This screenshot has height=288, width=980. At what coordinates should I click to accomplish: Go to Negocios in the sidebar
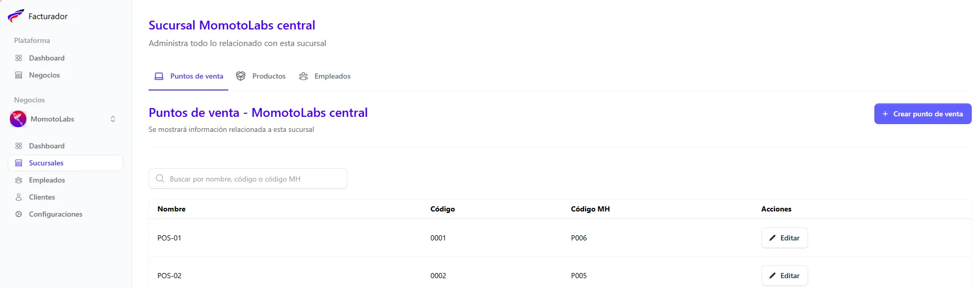click(44, 75)
